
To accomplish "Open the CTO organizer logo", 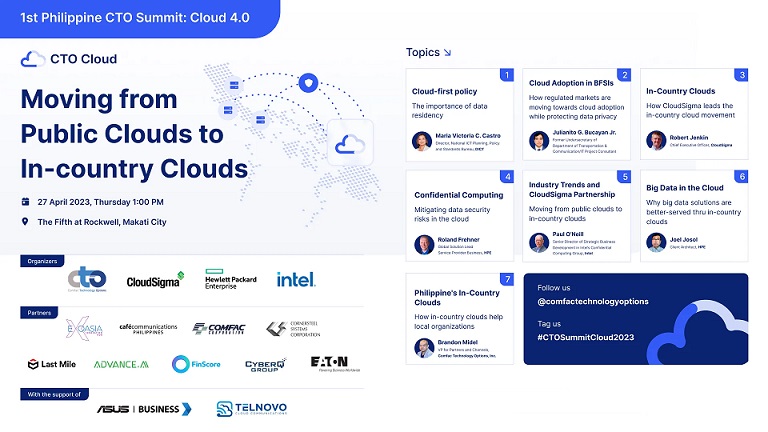I will coord(87,279).
